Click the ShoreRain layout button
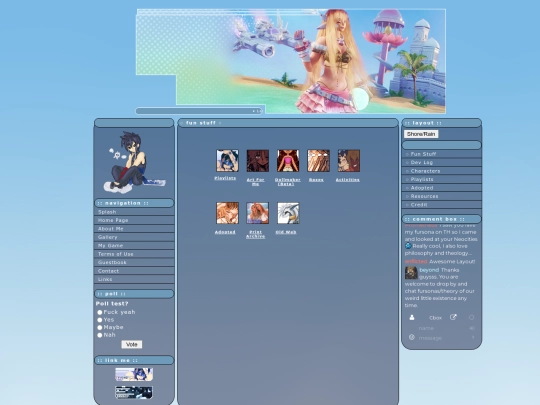This screenshot has width=540, height=405. pyautogui.click(x=421, y=134)
